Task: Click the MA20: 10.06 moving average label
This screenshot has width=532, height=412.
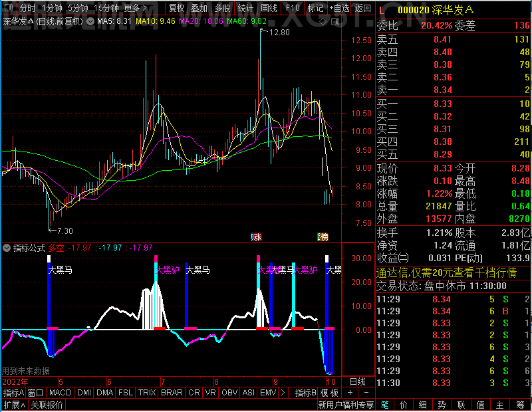Action: point(201,21)
